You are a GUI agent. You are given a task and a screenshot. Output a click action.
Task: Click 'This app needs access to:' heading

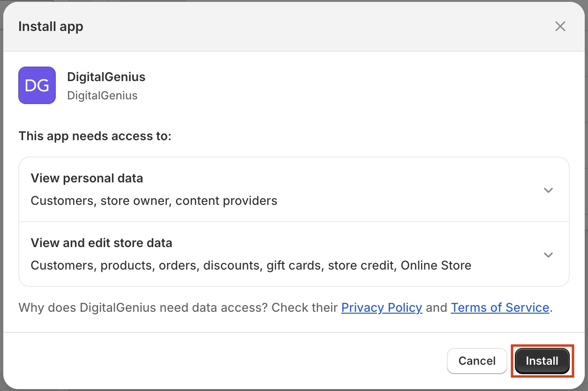coord(95,136)
